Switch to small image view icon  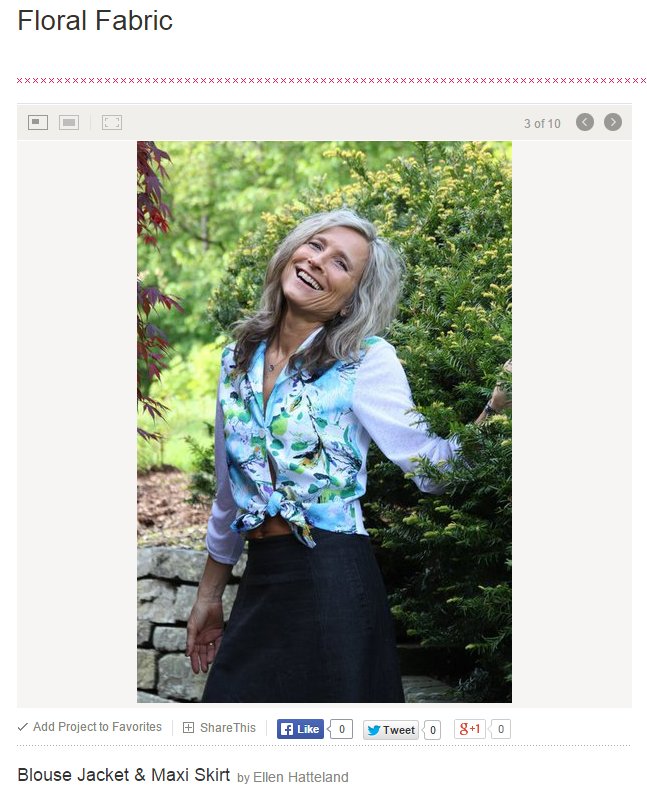38,123
